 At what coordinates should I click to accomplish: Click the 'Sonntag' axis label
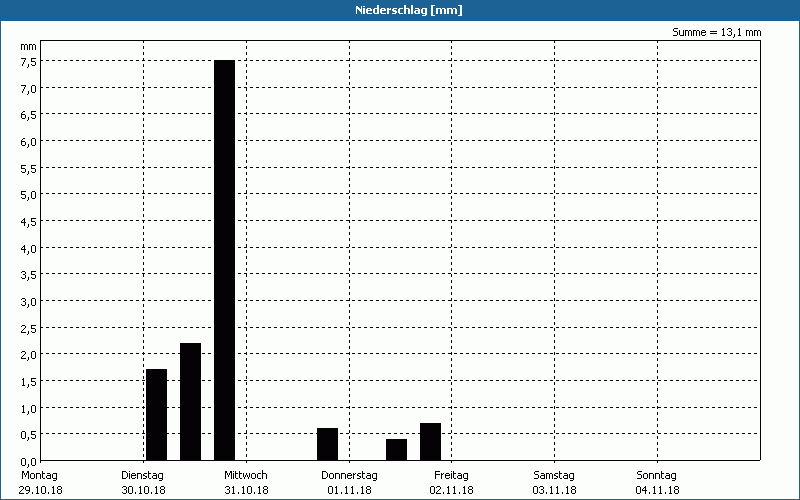point(656,476)
